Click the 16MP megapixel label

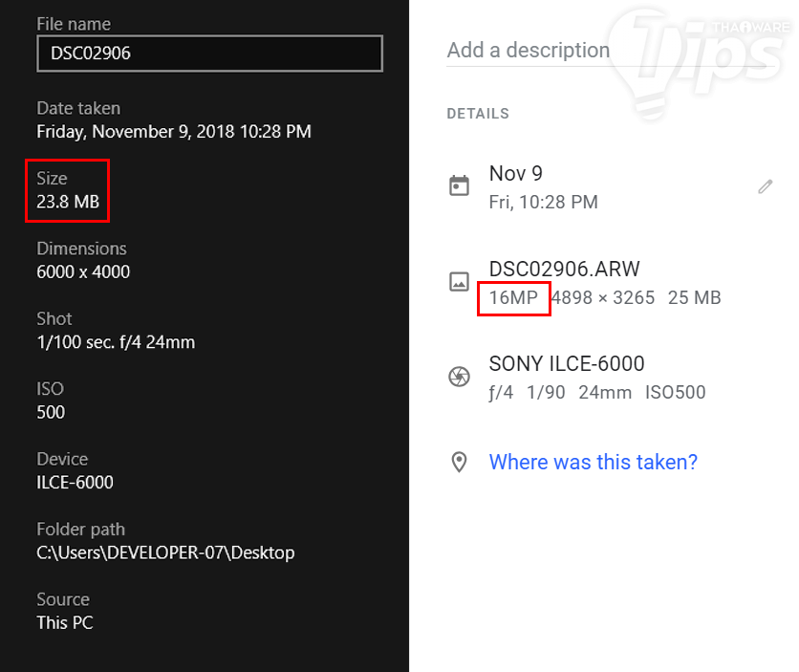pyautogui.click(x=513, y=298)
